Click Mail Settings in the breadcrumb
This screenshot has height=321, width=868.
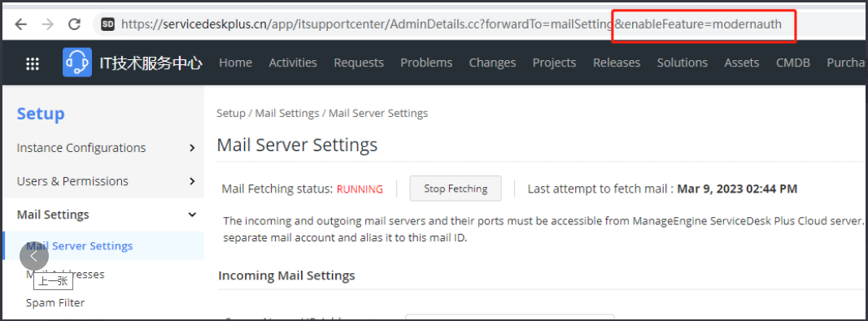pyautogui.click(x=287, y=113)
